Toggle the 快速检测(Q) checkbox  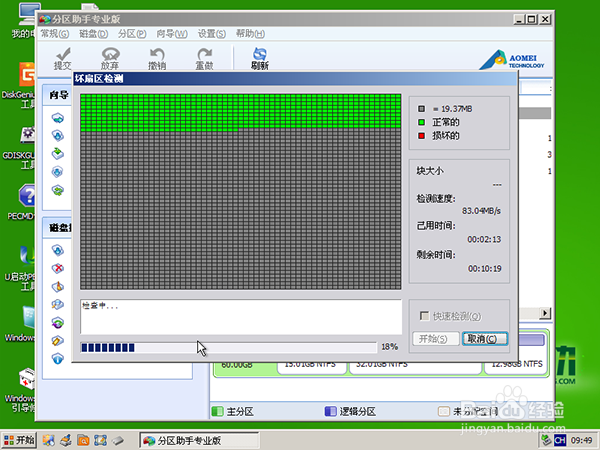(424, 316)
